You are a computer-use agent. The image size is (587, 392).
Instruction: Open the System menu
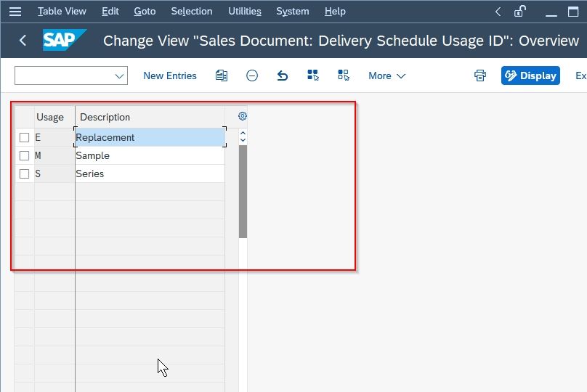293,12
